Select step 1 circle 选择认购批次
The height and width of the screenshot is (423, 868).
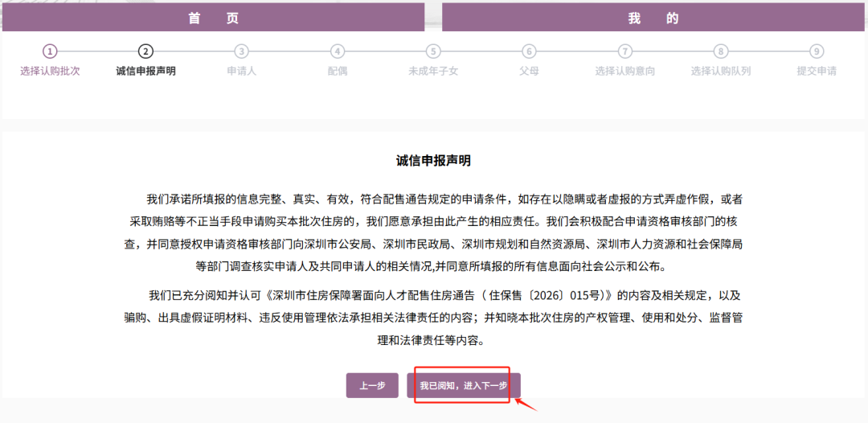(x=50, y=51)
